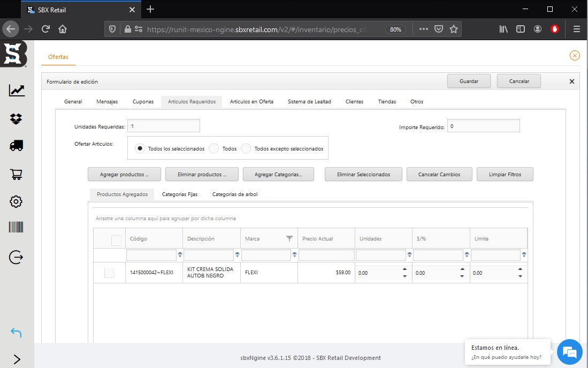Open the delivery truck sidebar icon

16,146
